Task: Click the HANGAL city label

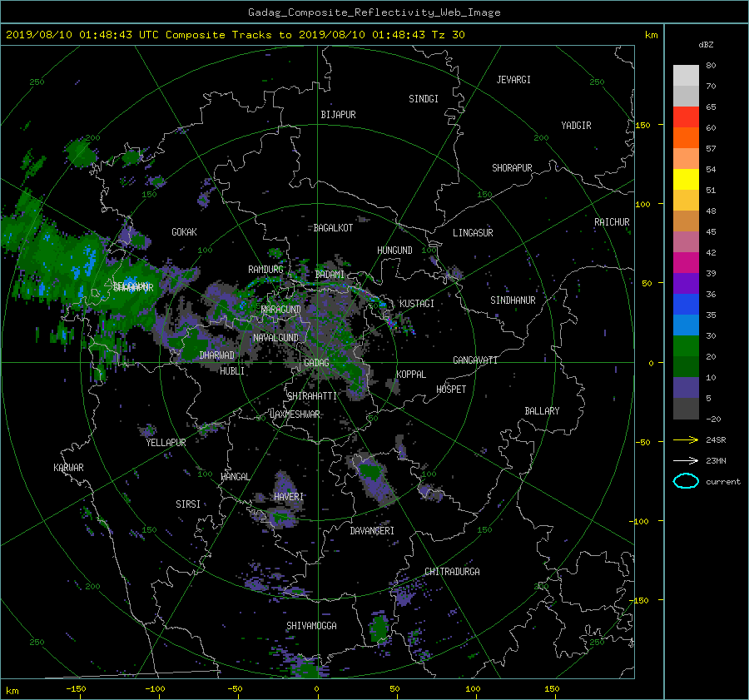Action: point(235,477)
